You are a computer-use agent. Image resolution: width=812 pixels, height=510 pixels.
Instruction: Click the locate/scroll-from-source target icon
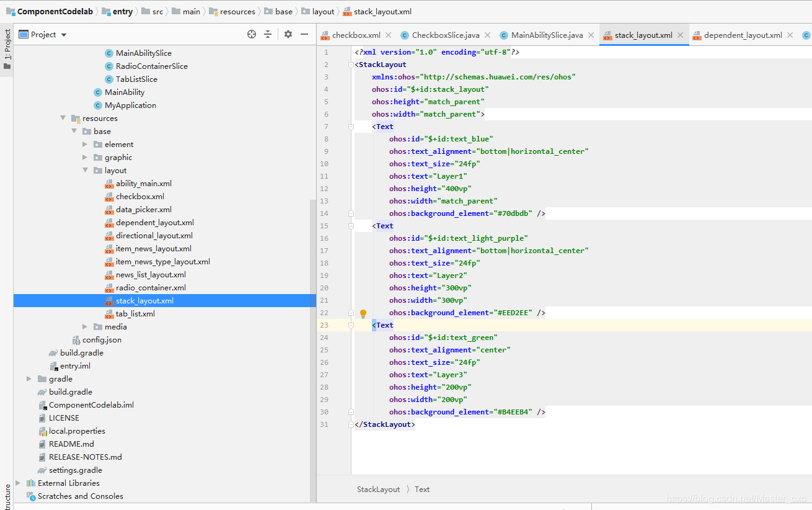point(252,35)
